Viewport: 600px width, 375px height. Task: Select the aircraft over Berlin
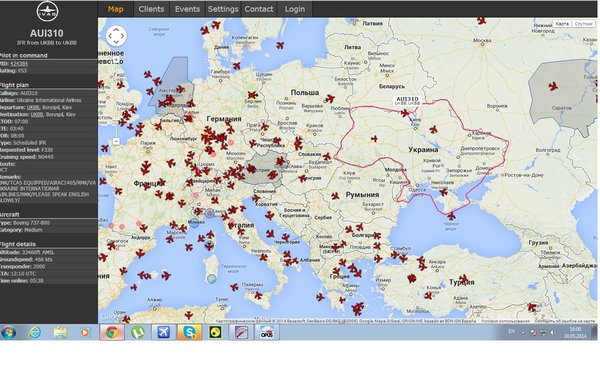click(252, 95)
